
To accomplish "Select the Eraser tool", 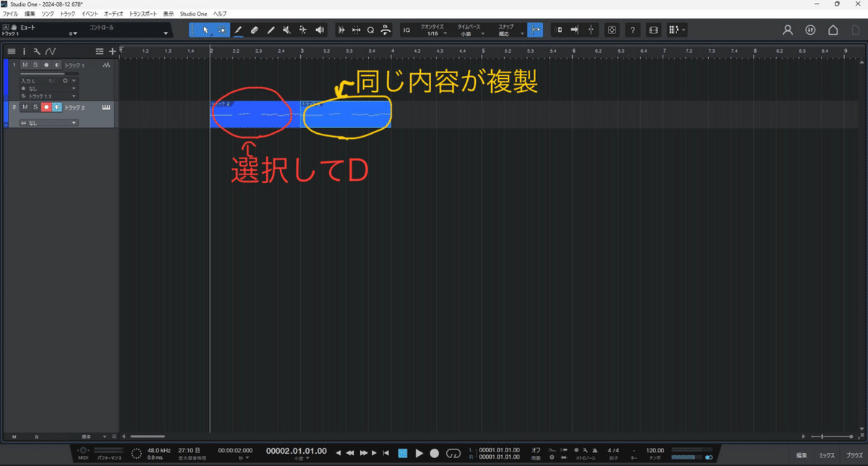I will pos(255,30).
